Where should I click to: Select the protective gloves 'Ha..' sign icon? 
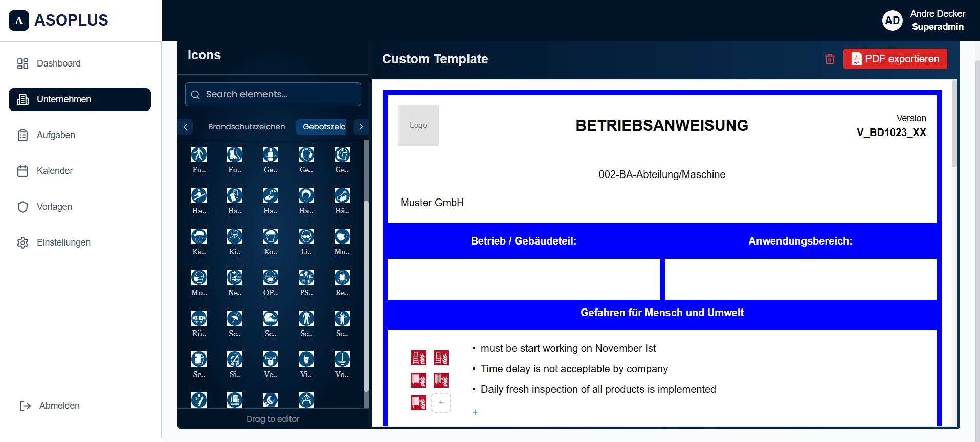point(235,195)
